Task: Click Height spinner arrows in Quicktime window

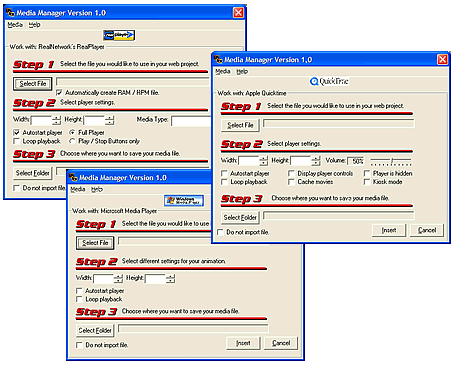Action: [316, 161]
